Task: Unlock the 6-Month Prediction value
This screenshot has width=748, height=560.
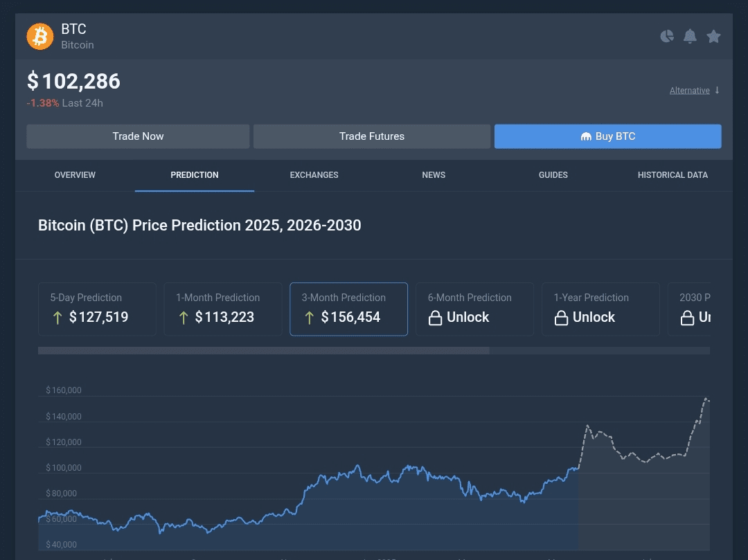Action: 467,317
